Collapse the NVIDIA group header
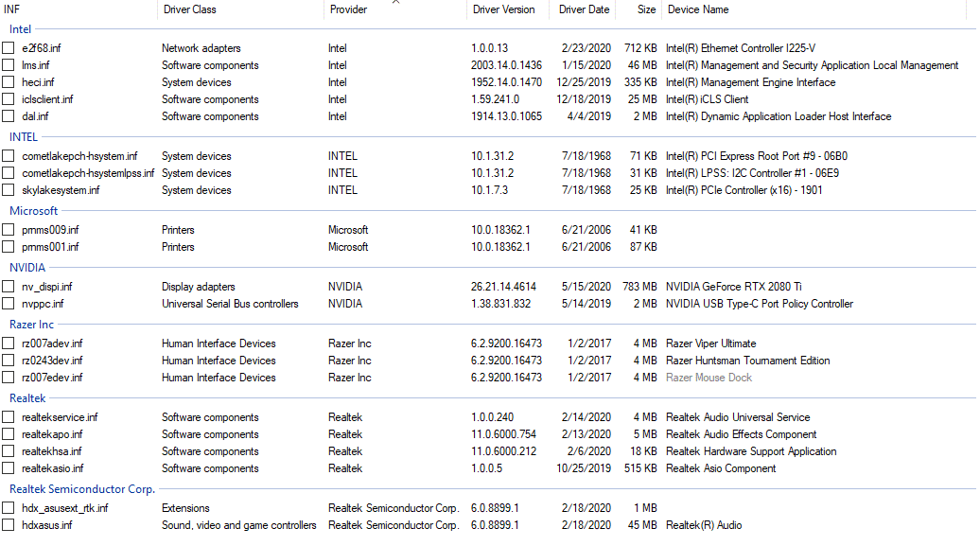This screenshot has height=546, width=980. [x=27, y=268]
